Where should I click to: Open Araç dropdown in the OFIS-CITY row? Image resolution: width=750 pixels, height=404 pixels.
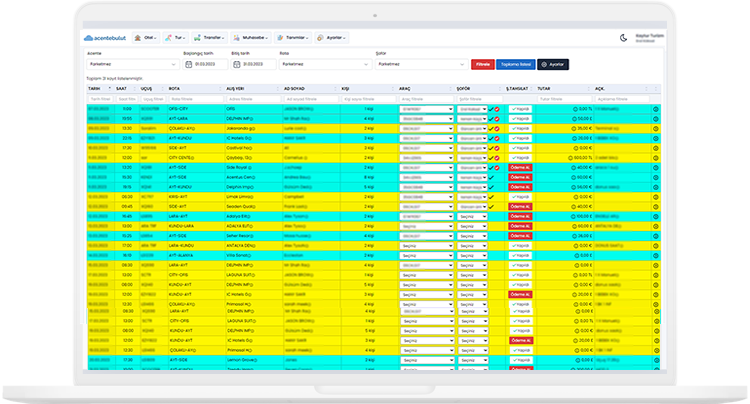[x=427, y=109]
